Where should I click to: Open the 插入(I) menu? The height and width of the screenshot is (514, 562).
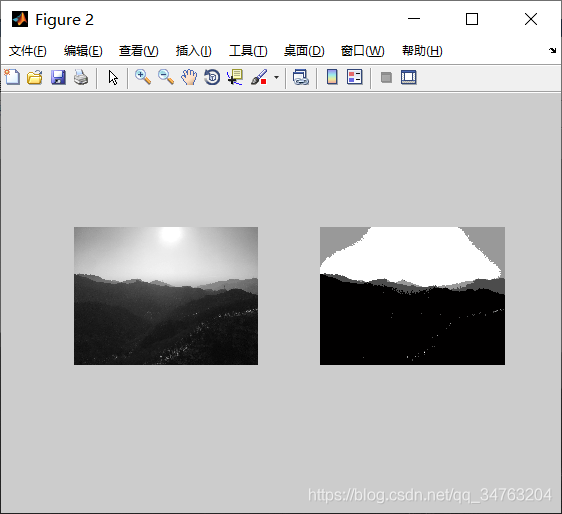coord(194,51)
